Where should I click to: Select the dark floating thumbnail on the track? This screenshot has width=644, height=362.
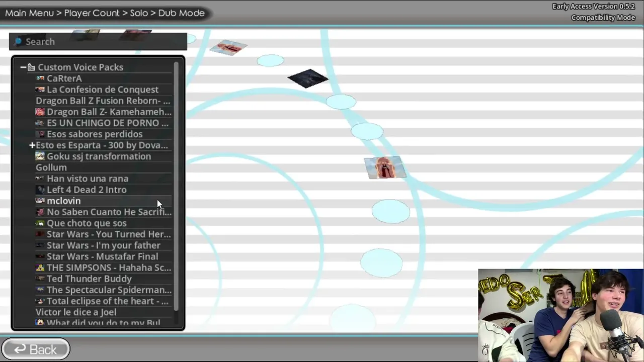coord(308,78)
